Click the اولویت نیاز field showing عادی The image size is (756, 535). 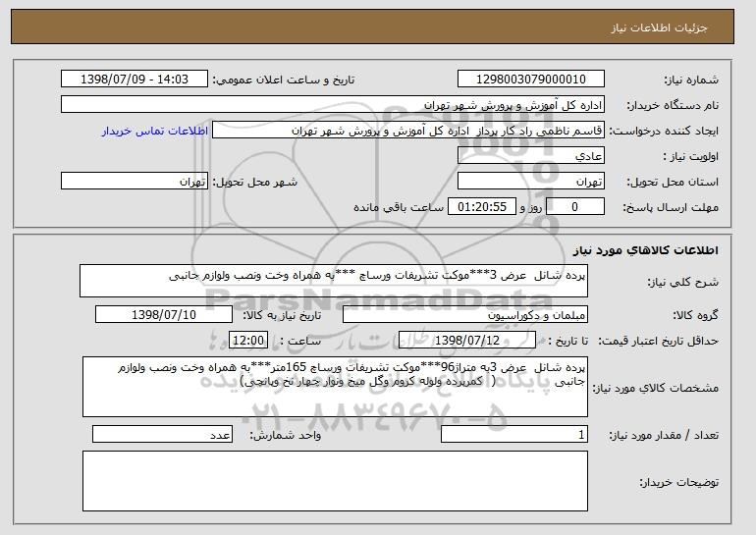coord(531,156)
